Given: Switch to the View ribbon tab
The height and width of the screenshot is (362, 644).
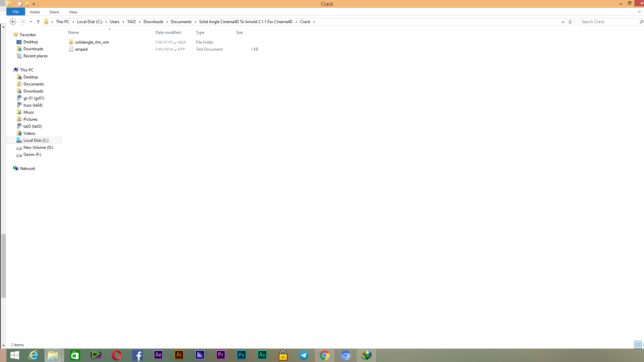Looking at the screenshot, I should 73,12.
